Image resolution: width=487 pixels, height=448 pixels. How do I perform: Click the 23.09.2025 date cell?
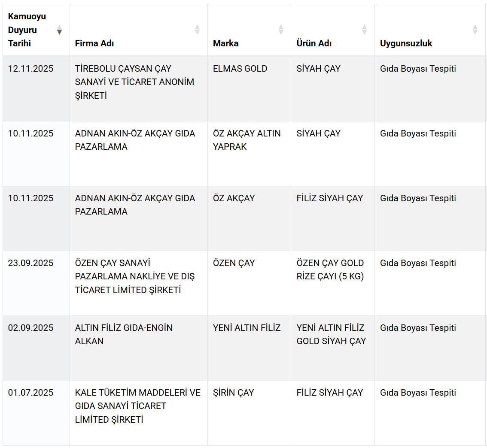[x=31, y=263]
